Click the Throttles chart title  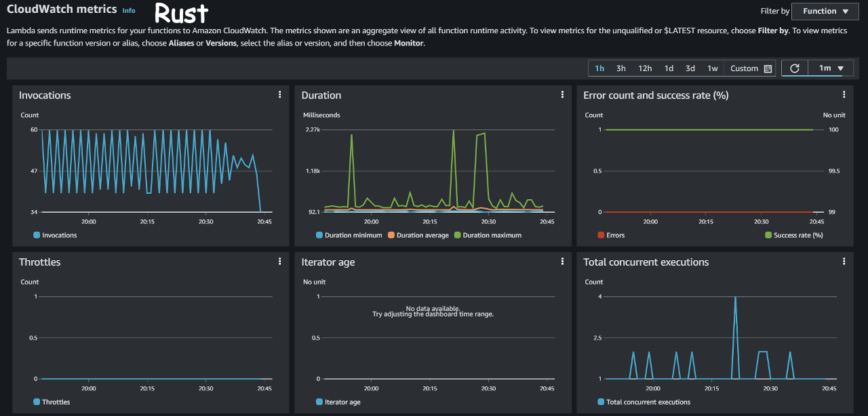click(39, 262)
